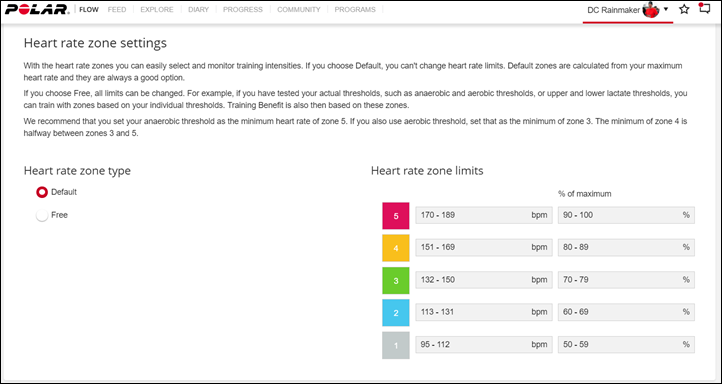Click the 132 - 150 bpm field
The image size is (722, 384).
pyautogui.click(x=484, y=279)
